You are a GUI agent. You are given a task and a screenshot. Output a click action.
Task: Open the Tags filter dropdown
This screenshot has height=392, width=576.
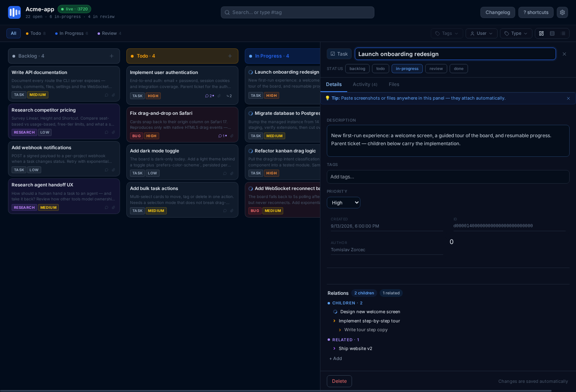(x=447, y=34)
